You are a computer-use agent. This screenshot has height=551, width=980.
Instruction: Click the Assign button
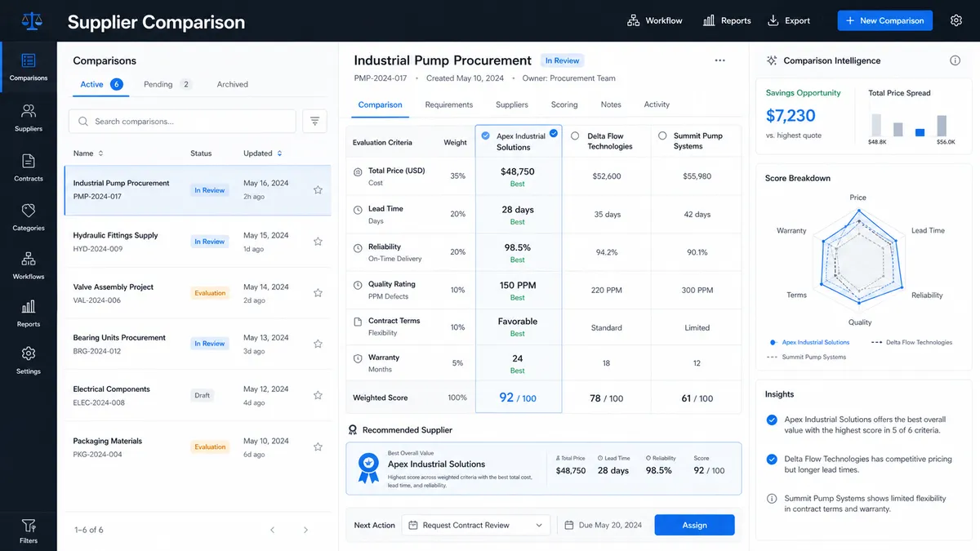[x=694, y=525]
